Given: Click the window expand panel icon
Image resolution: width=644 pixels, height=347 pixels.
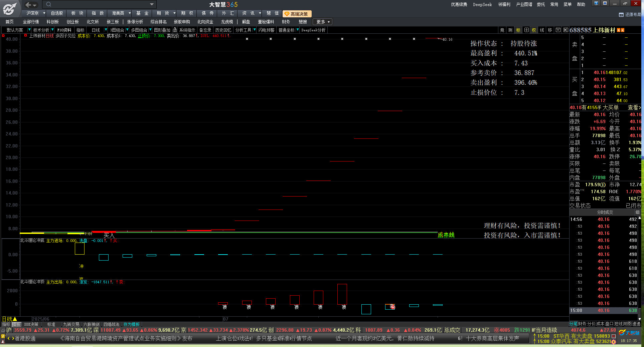Looking at the screenshot, I should (558, 30).
